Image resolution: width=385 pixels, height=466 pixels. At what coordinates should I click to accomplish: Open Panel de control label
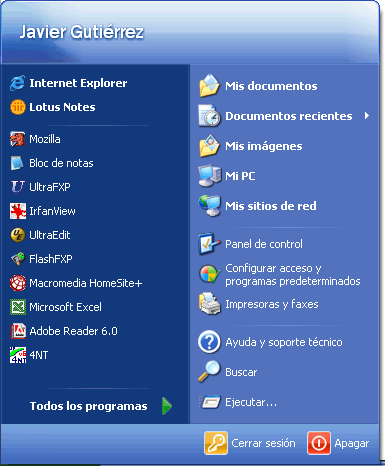[x=264, y=244]
